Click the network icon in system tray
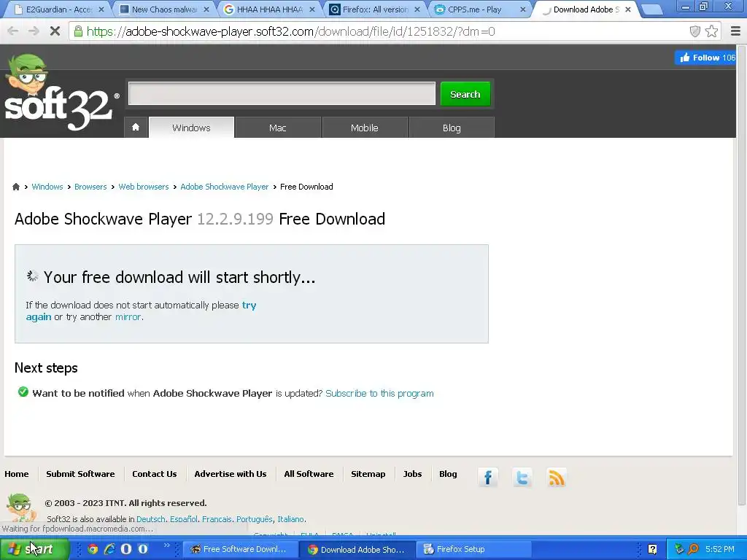Image resolution: width=747 pixels, height=560 pixels. pyautogui.click(x=679, y=549)
